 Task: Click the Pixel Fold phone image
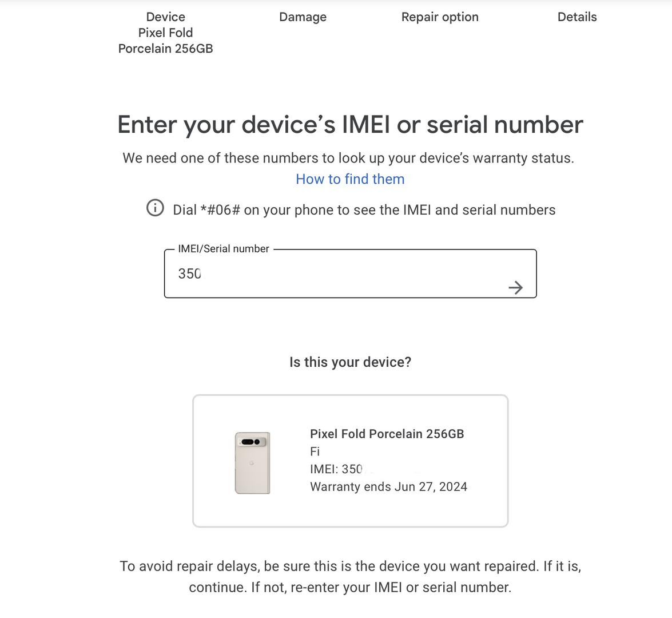point(252,463)
